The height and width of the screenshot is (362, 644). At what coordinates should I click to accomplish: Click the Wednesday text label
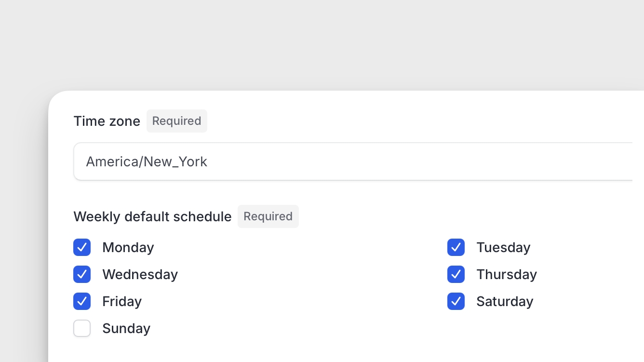pyautogui.click(x=140, y=274)
